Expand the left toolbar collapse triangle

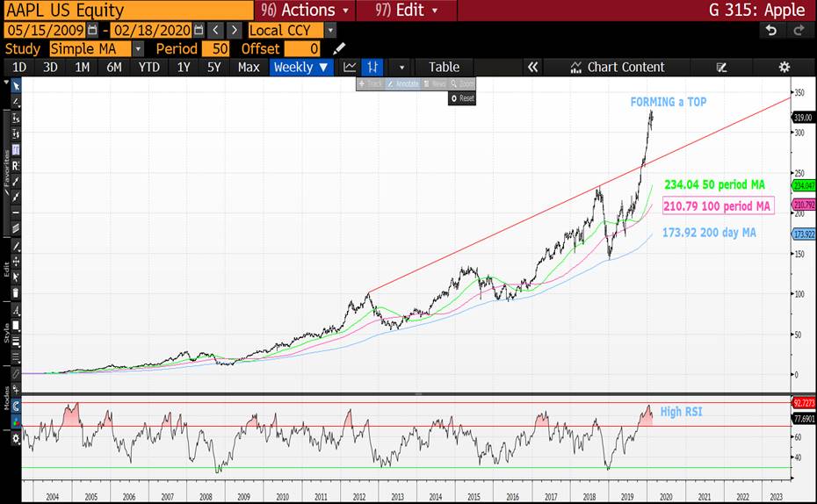click(x=6, y=83)
